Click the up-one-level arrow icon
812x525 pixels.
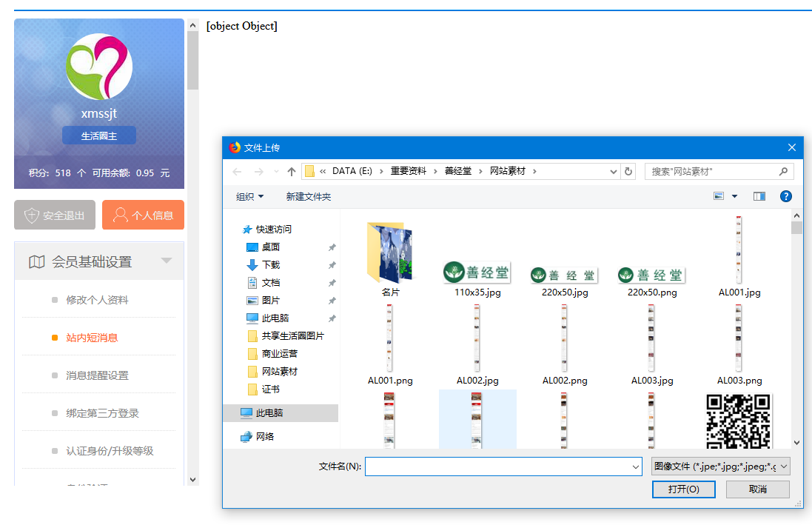292,172
